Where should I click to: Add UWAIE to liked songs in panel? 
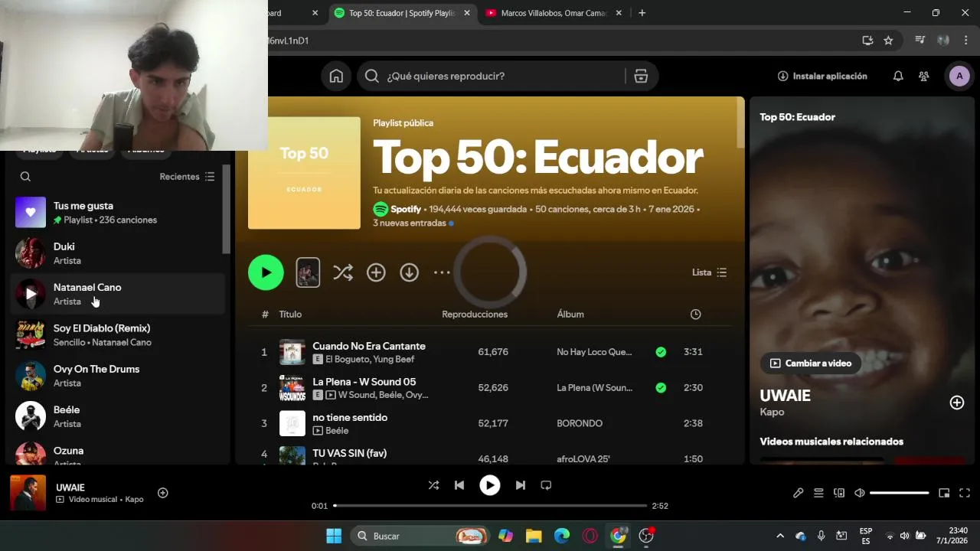pyautogui.click(x=957, y=403)
